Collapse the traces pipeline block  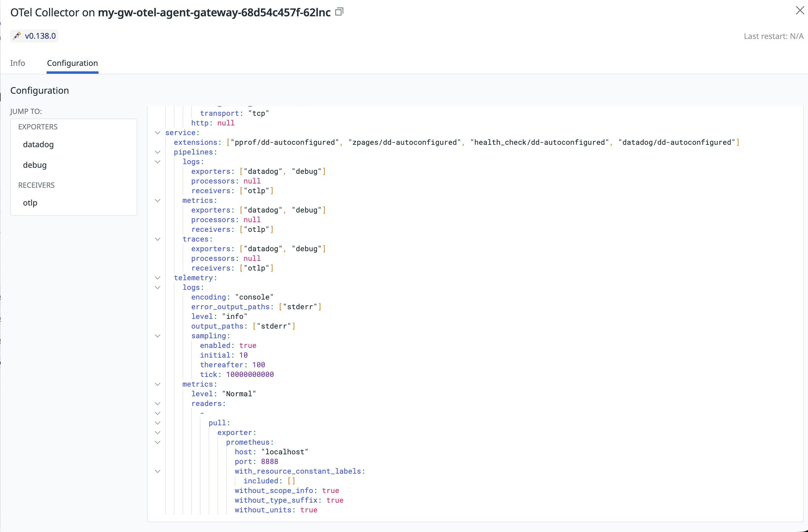(x=158, y=239)
